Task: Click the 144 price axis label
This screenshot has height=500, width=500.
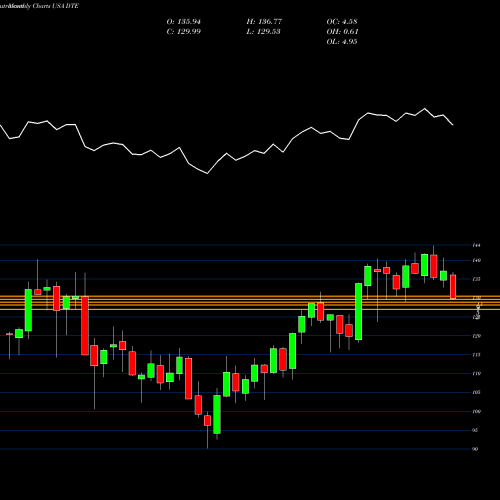Action: point(477,245)
